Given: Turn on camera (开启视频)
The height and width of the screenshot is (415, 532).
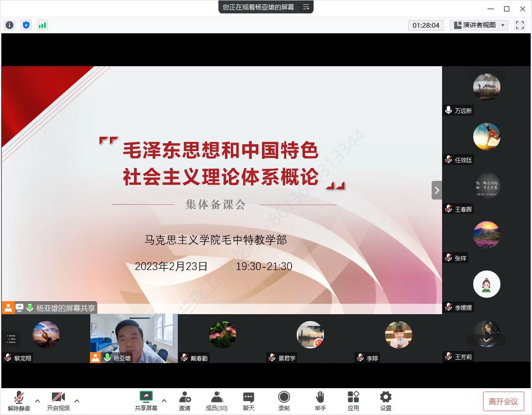Looking at the screenshot, I should click(58, 401).
